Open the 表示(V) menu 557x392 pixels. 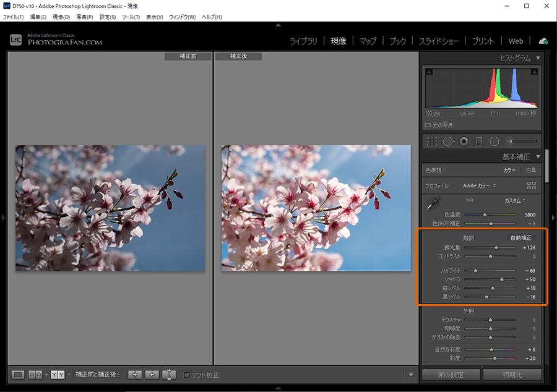(x=155, y=17)
